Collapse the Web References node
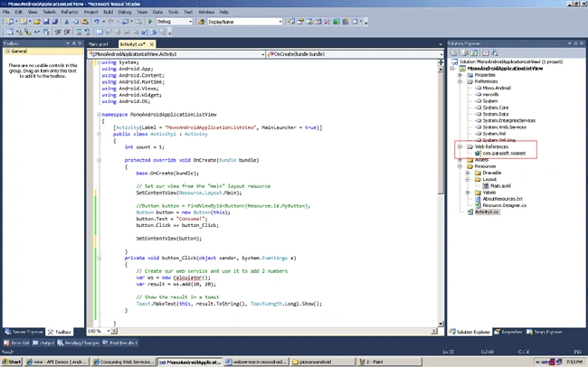The height and width of the screenshot is (367, 588). tap(460, 146)
